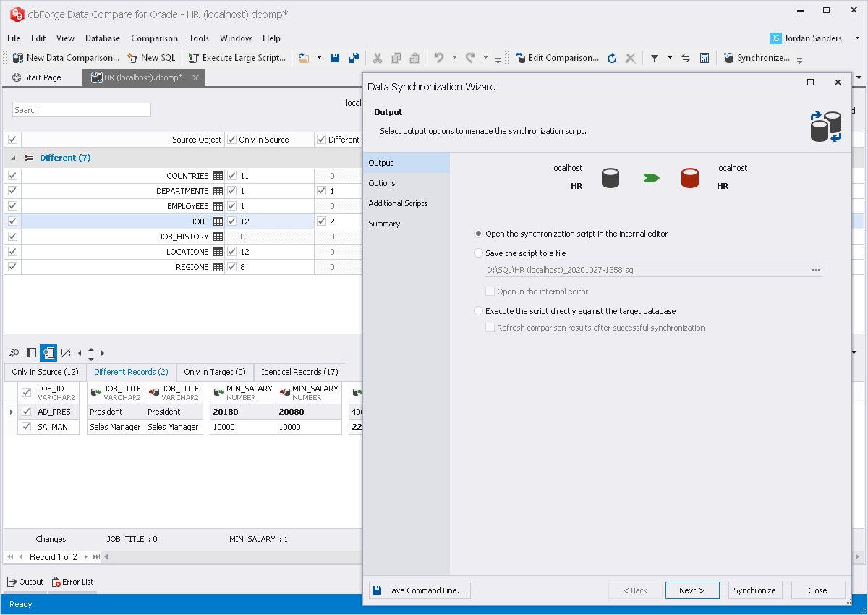Click the Copy toolbar icon
868x615 pixels.
(x=396, y=58)
